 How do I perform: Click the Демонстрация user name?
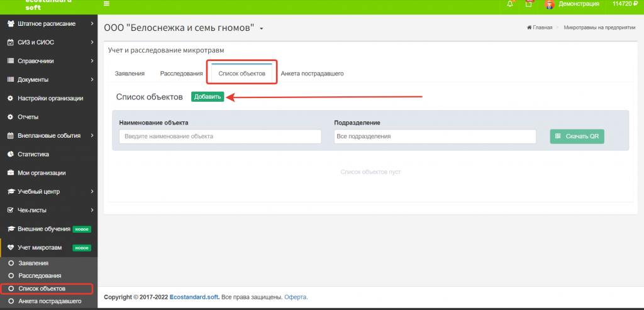(579, 4)
